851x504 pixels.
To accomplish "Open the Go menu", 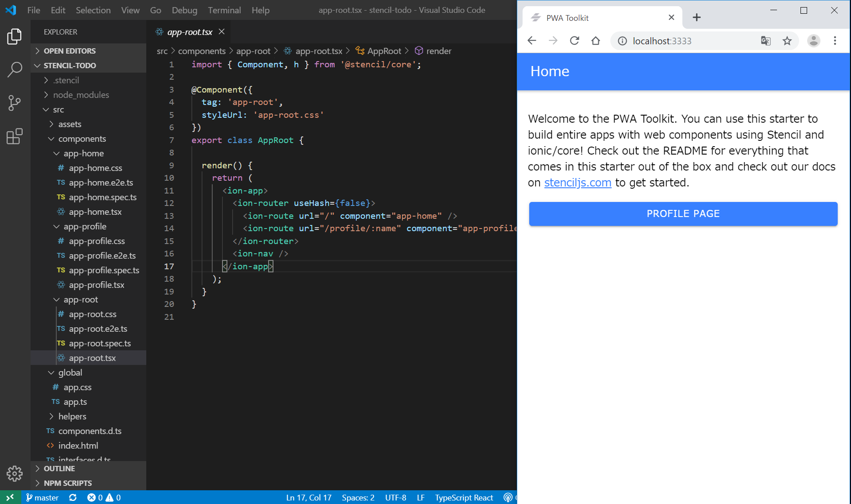I will (x=156, y=10).
